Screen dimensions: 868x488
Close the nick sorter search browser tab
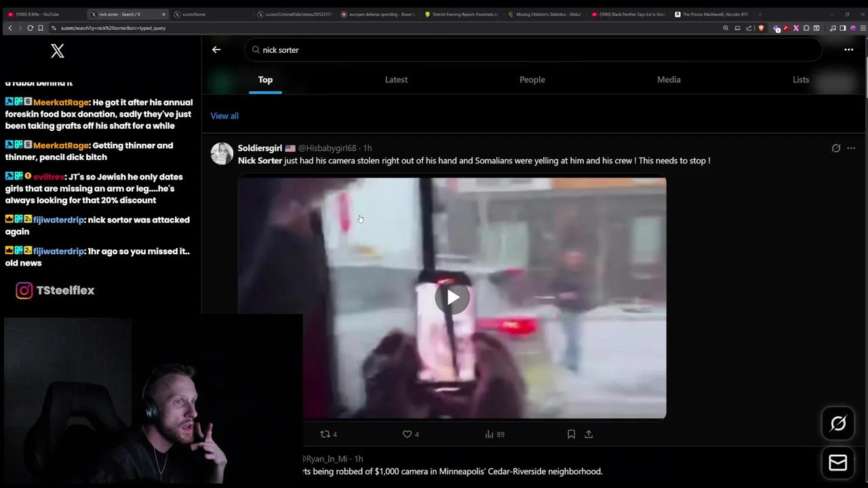(163, 14)
